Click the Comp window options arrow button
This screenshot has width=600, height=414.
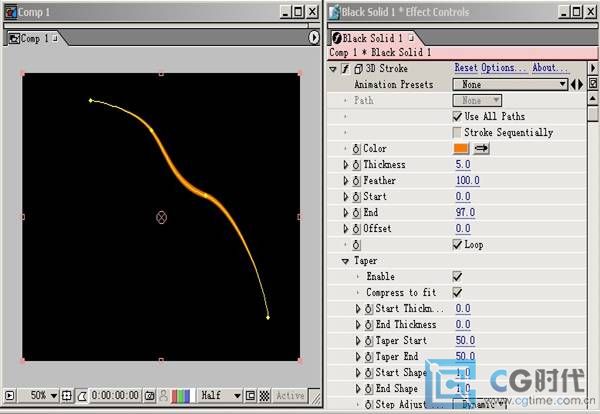313,37
